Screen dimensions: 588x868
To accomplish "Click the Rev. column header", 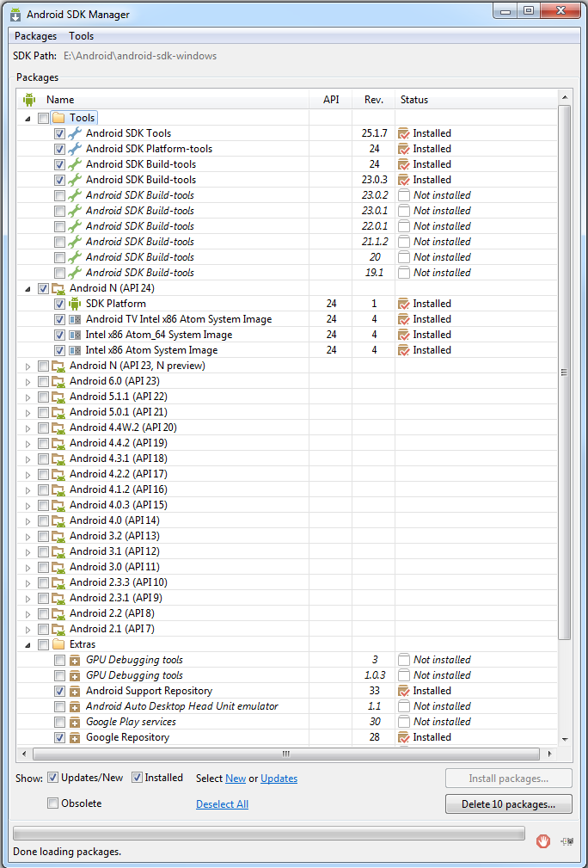I will 374,100.
